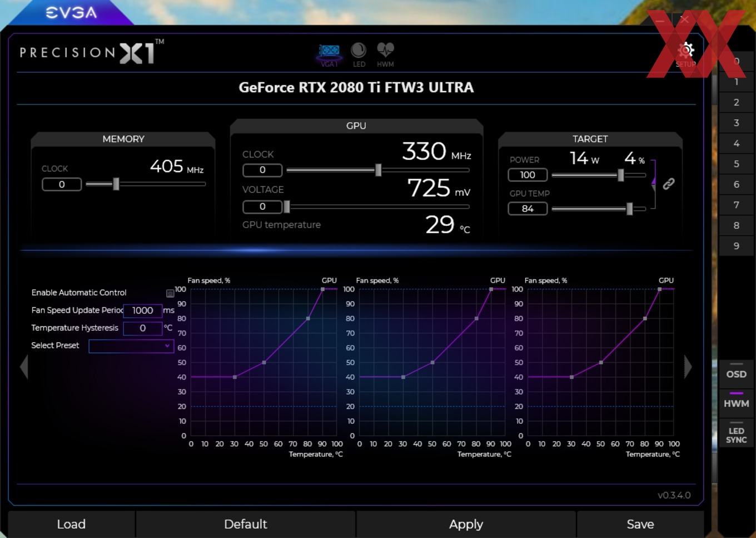Click the 50°C point on first fan curve

(264, 363)
